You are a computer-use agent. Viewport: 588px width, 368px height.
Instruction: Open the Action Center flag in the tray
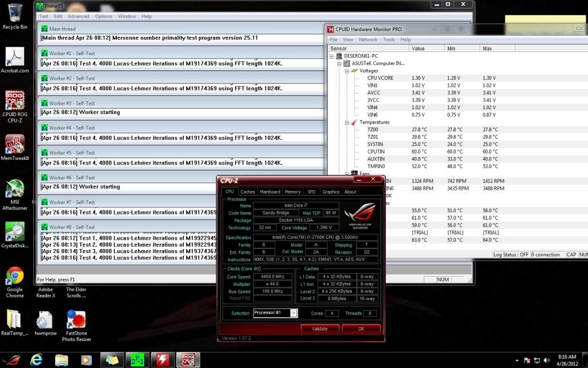(x=527, y=360)
